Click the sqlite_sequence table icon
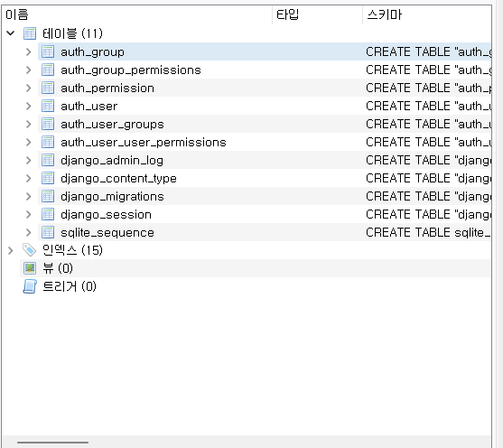Viewport: 503px width, 448px height. click(48, 232)
